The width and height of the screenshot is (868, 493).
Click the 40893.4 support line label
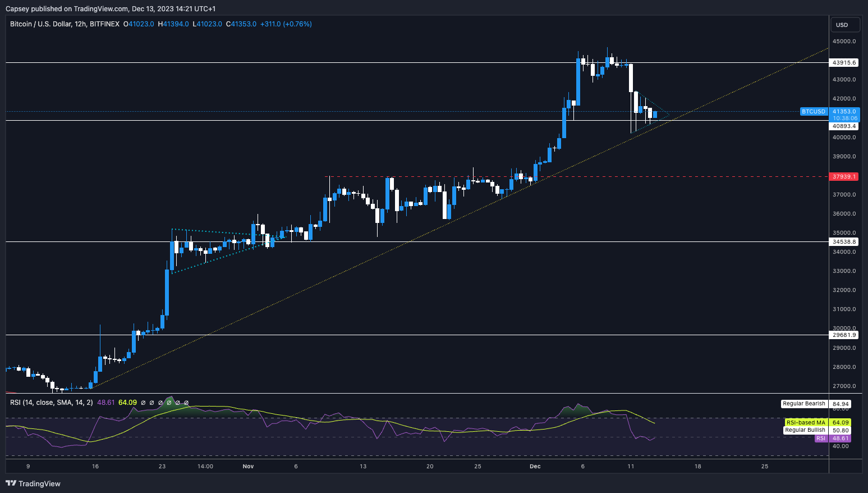coord(844,126)
